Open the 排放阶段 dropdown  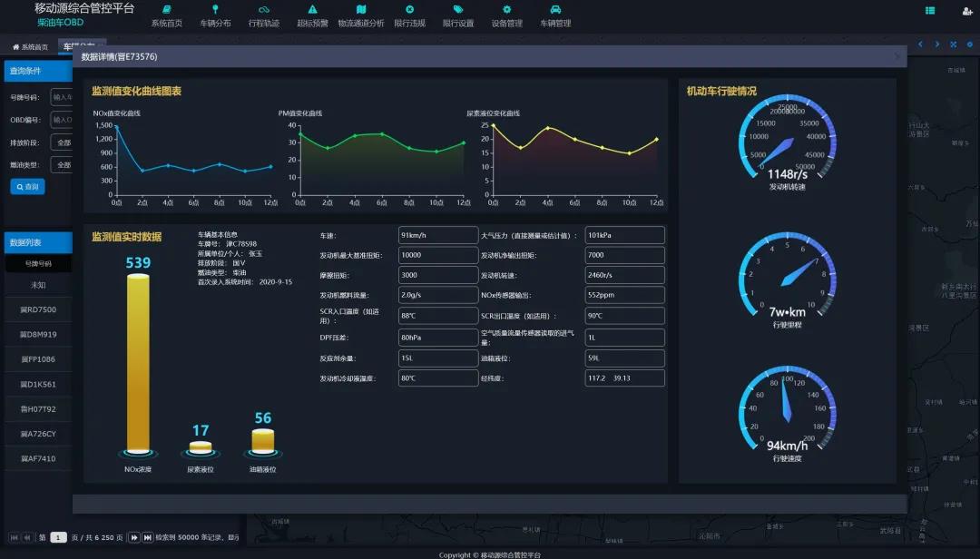click(62, 142)
